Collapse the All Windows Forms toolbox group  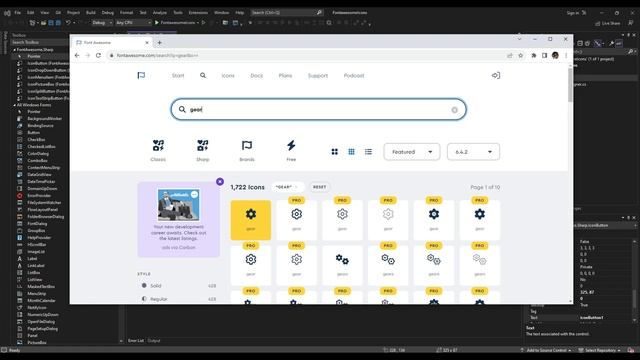click(x=14, y=105)
